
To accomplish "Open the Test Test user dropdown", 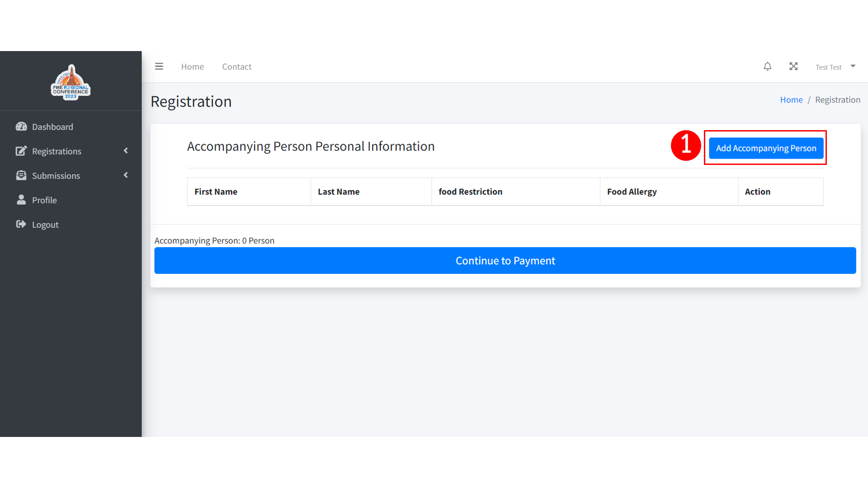I will point(835,67).
